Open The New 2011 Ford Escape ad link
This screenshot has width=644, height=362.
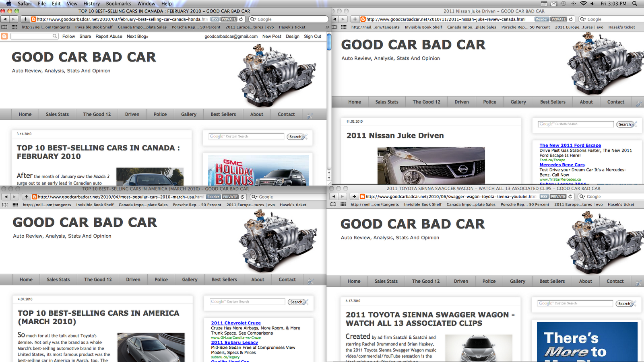click(x=570, y=145)
